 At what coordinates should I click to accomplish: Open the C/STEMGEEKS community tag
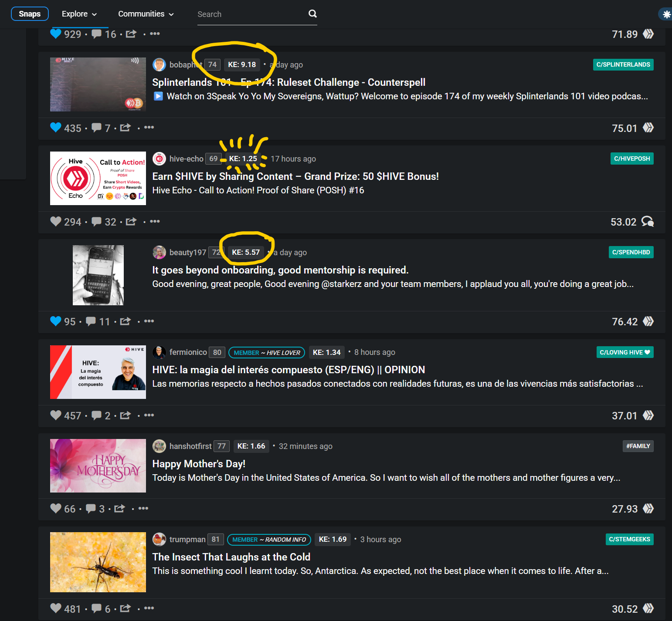tap(629, 539)
